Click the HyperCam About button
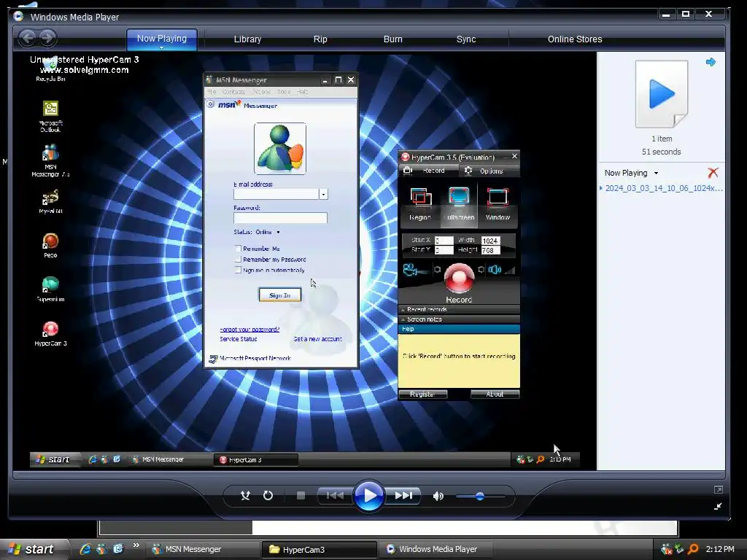 495,394
